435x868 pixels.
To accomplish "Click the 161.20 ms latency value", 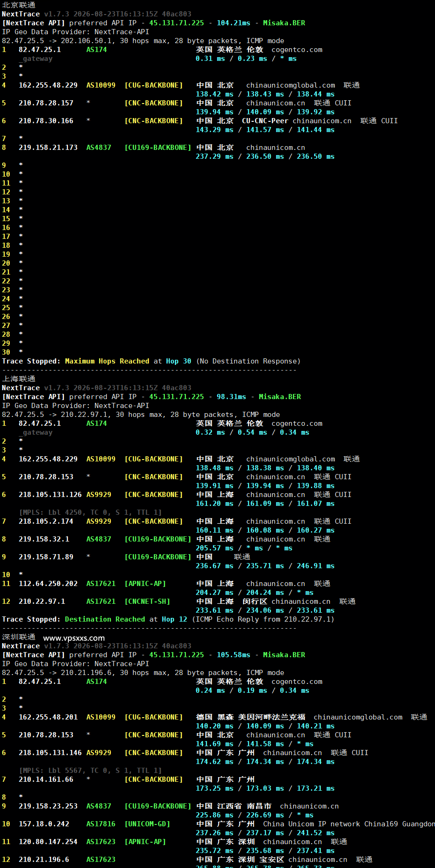I will coord(214,504).
